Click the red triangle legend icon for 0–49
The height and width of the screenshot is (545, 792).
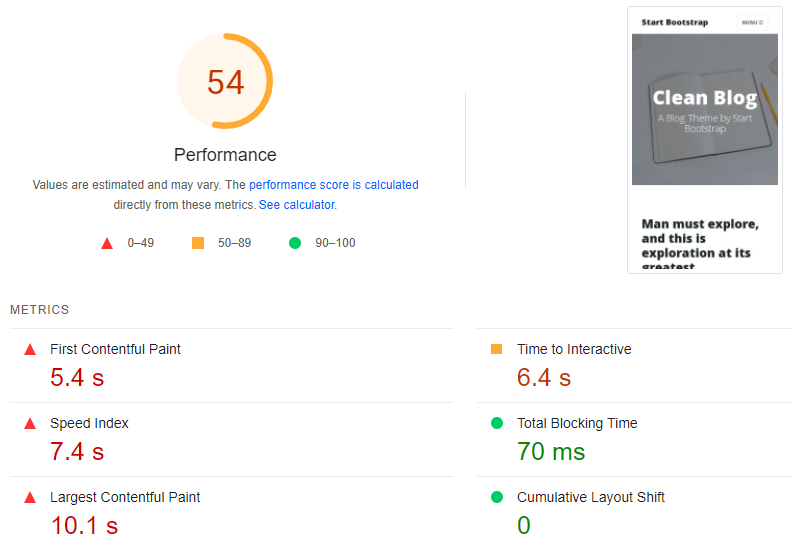(x=107, y=243)
